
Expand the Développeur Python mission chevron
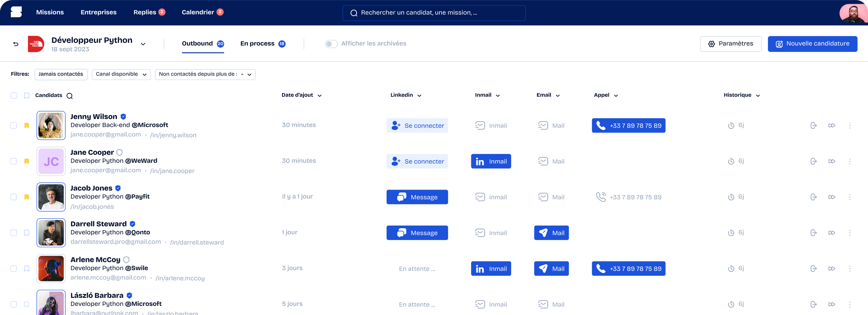click(143, 44)
